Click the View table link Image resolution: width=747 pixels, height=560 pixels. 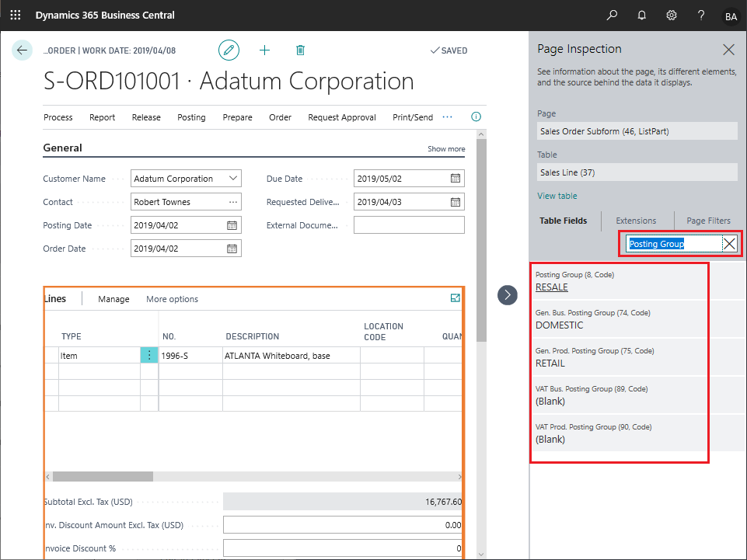[557, 196]
